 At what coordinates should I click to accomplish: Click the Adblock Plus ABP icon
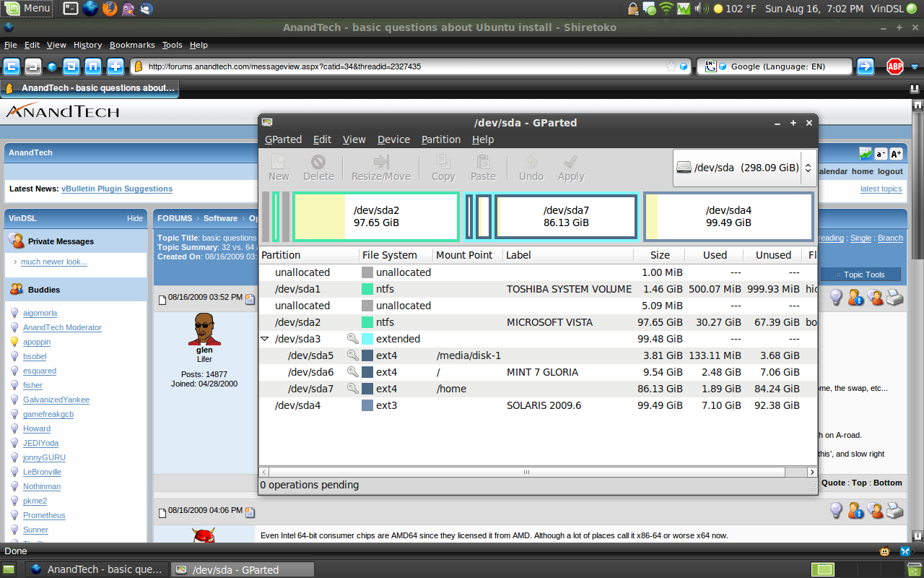tap(894, 66)
